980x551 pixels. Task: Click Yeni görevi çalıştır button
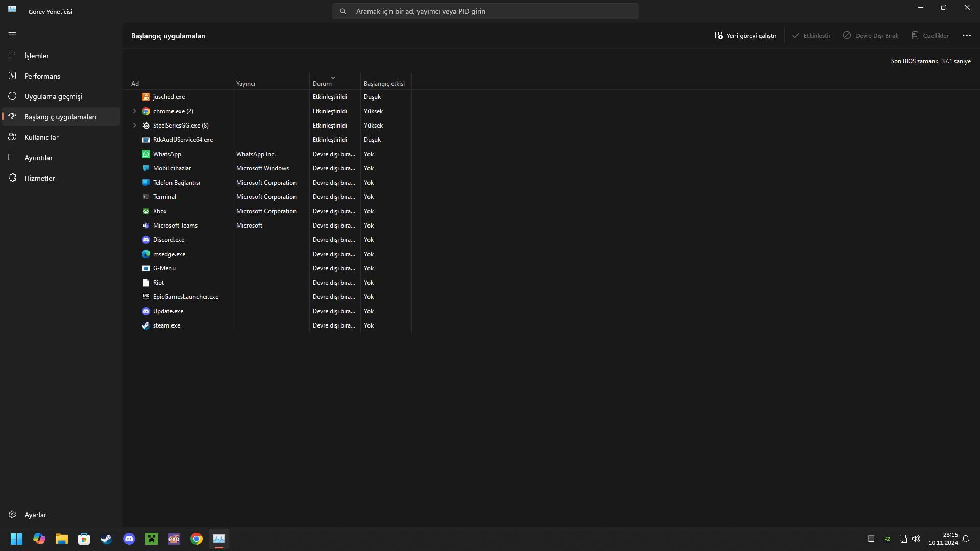click(746, 36)
